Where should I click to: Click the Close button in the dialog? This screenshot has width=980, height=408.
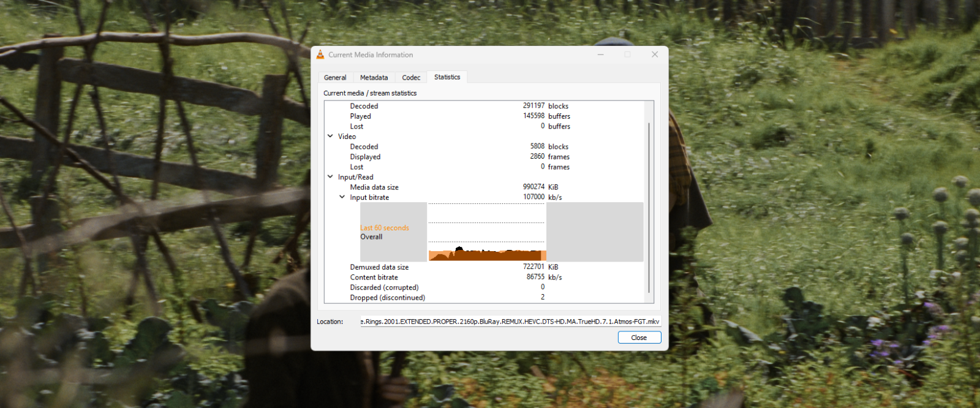[x=639, y=338]
